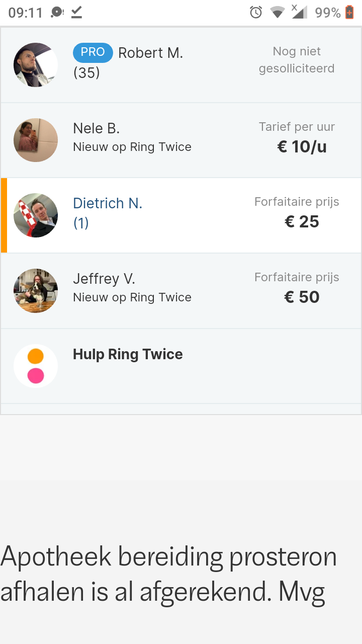Open the Dietrich N. name link
The image size is (362, 644).
click(x=108, y=203)
